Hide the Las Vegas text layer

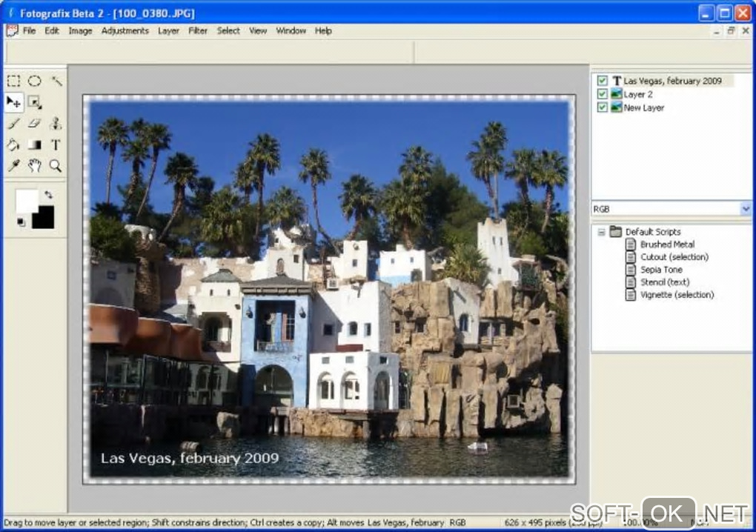602,81
